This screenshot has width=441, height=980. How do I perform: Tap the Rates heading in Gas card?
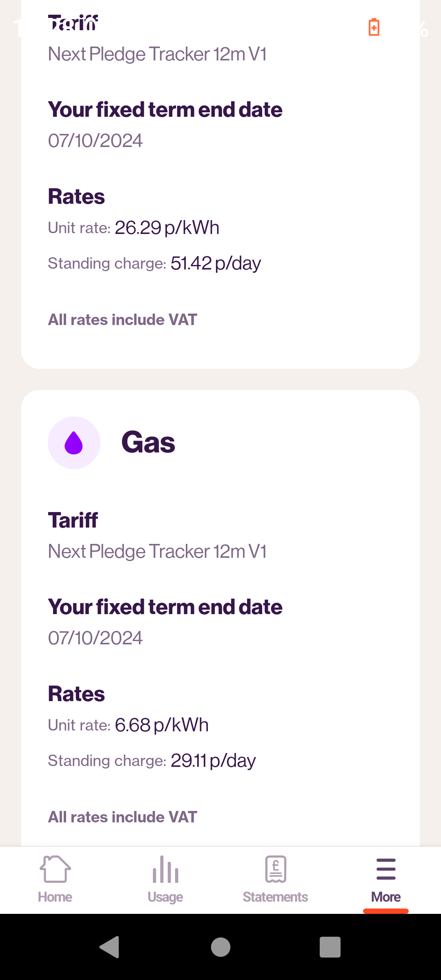76,694
